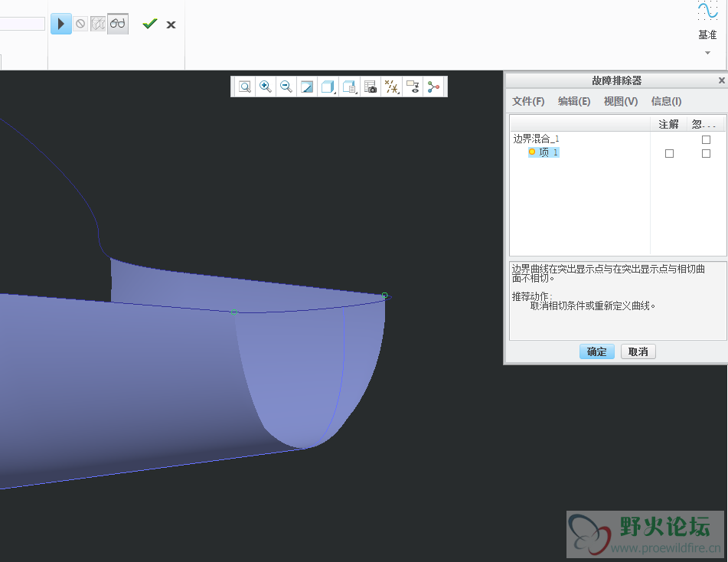Viewport: 728px width, 562px height.
Task: Toggle the glasses verify-preview icon
Action: click(x=117, y=24)
